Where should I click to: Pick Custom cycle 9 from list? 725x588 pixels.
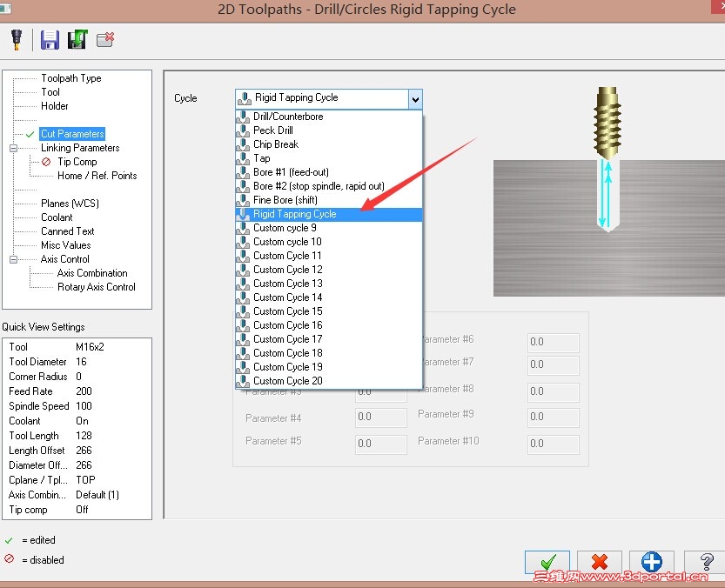coord(329,228)
